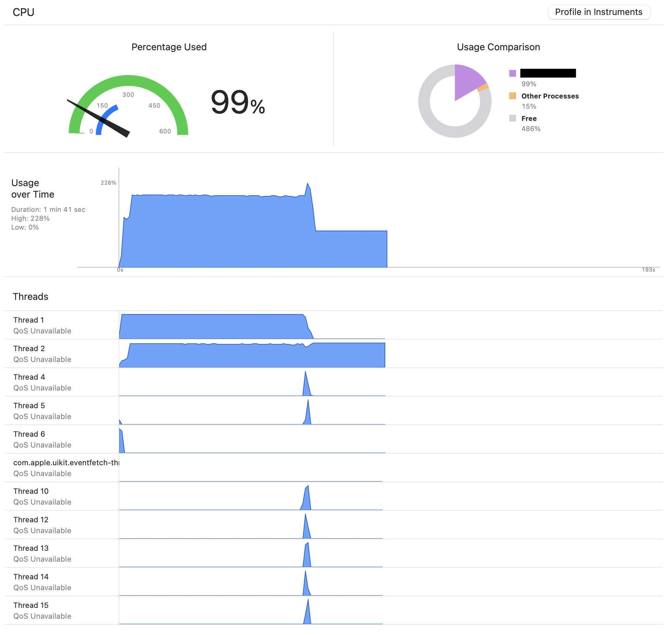Click the Usage Comparison donut chart
Viewport: 672px width, 635px height.
click(455, 101)
